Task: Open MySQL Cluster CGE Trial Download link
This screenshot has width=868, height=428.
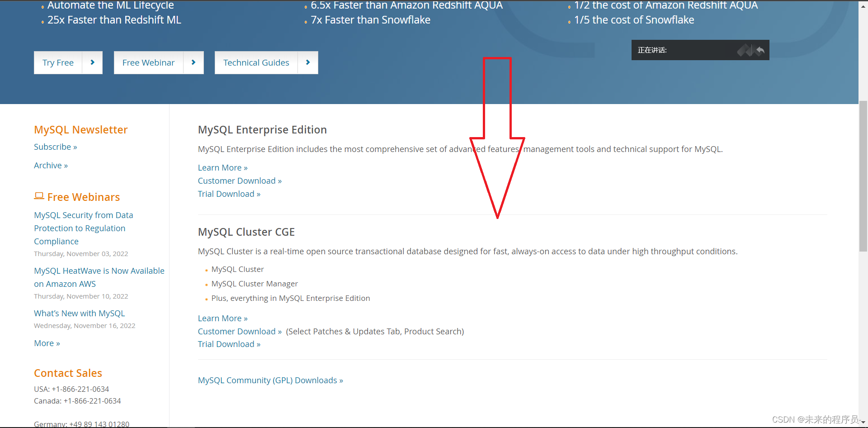Action: tap(229, 344)
